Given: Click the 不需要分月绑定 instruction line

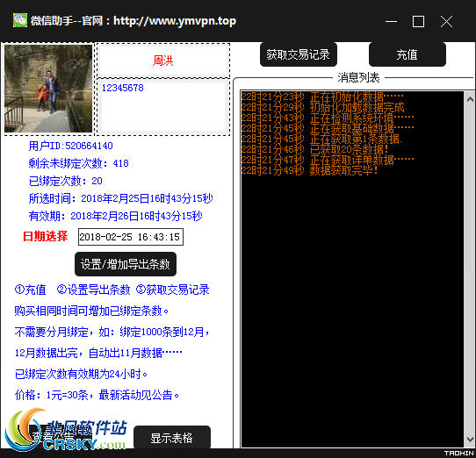Looking at the screenshot, I should coord(112,332).
